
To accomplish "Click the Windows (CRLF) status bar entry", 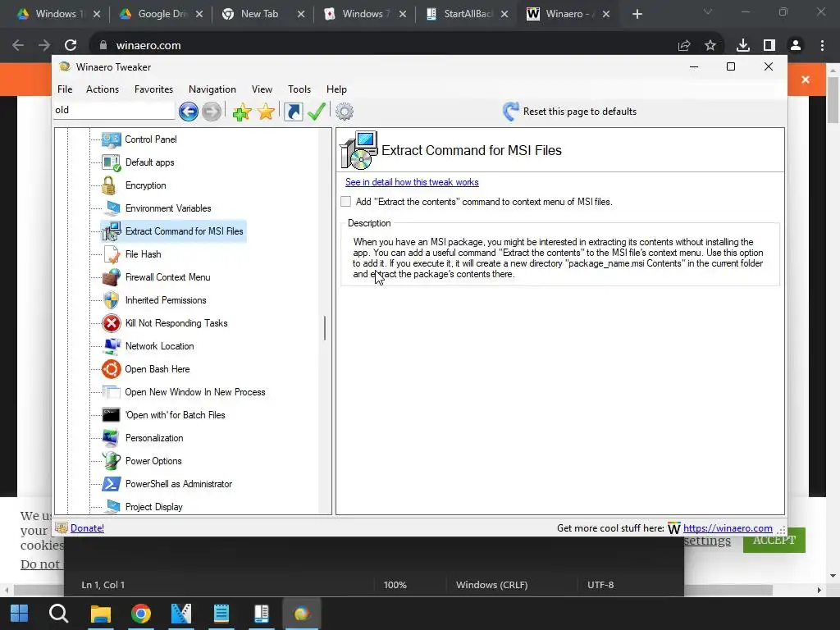I will [492, 585].
